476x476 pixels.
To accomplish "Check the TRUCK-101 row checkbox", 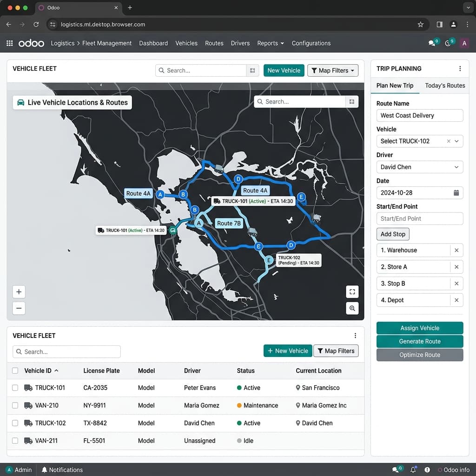I will pyautogui.click(x=15, y=388).
